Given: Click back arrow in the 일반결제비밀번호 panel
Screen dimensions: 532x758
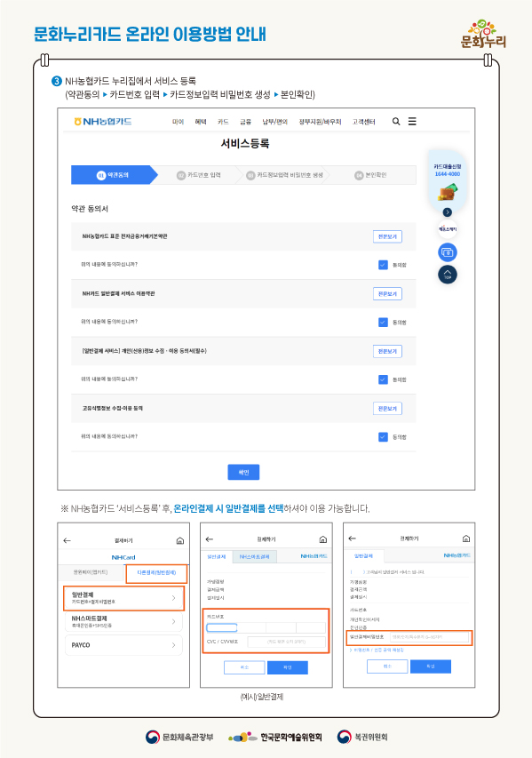Looking at the screenshot, I should [x=353, y=538].
